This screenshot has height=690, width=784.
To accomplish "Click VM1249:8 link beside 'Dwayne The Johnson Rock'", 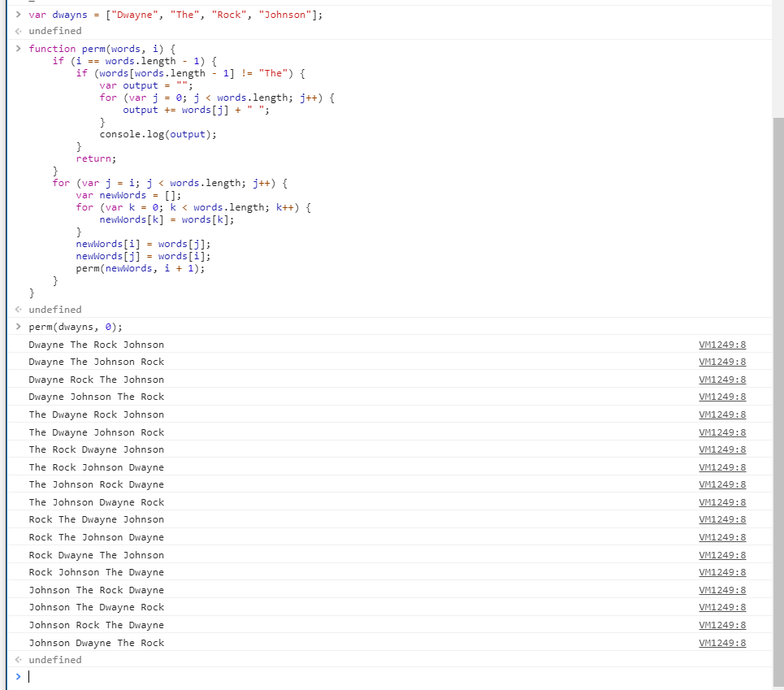I will coord(722,362).
